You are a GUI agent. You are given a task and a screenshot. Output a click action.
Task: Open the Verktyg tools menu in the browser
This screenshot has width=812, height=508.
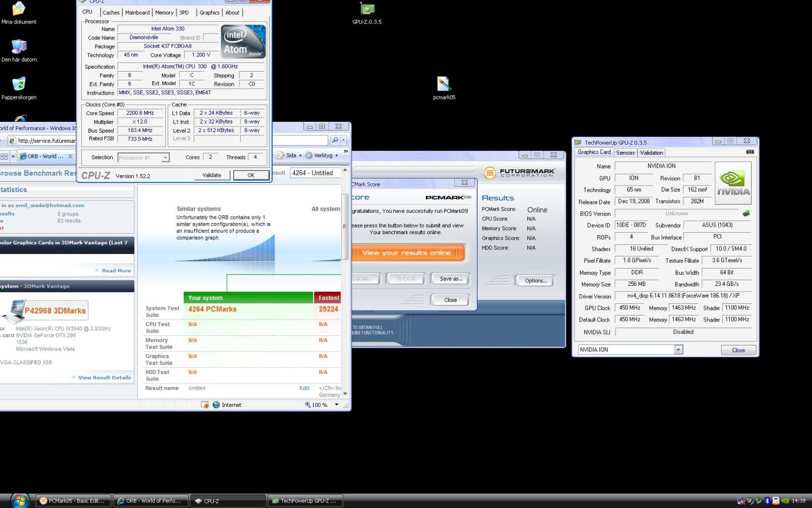[321, 155]
